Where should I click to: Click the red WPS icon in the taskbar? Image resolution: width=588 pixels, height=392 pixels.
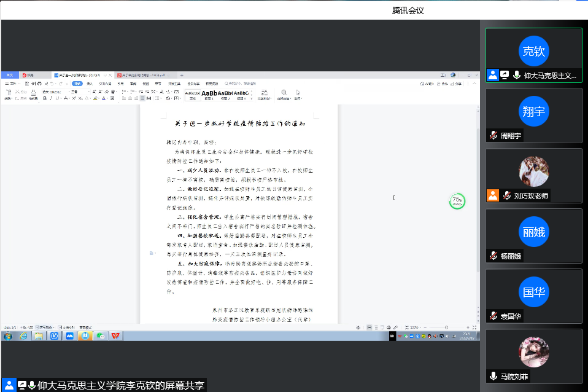click(115, 336)
